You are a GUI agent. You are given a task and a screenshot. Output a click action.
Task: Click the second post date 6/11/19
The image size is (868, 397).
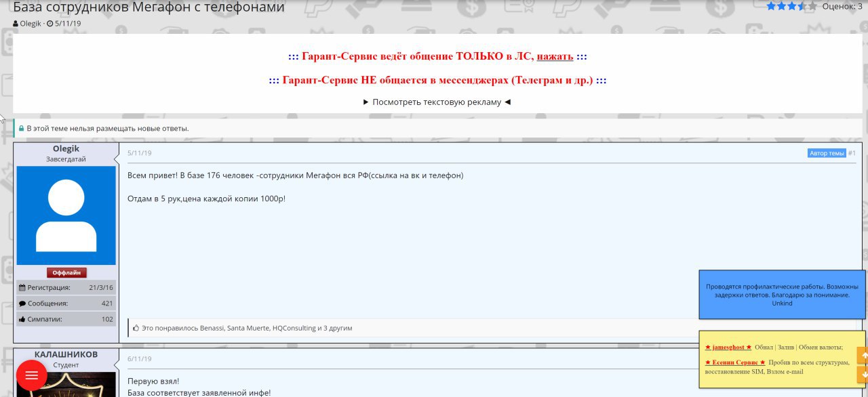pos(140,359)
